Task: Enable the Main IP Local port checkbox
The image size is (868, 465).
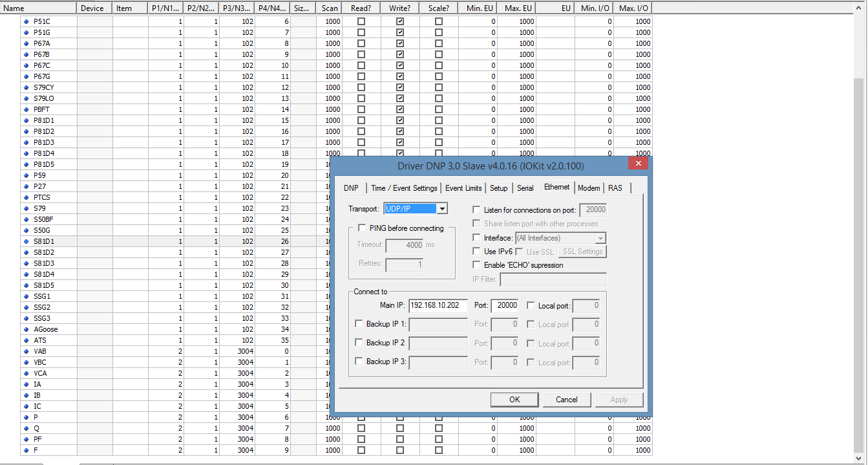Action: pos(531,305)
